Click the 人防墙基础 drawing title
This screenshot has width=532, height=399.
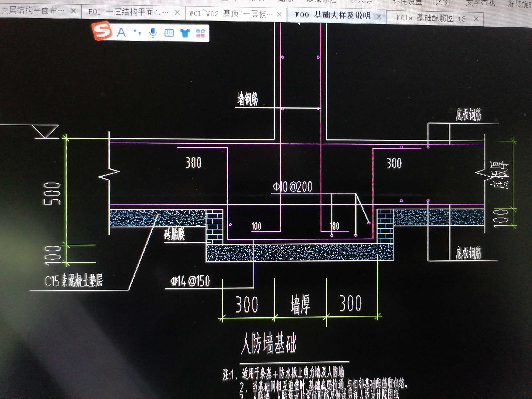pos(268,344)
